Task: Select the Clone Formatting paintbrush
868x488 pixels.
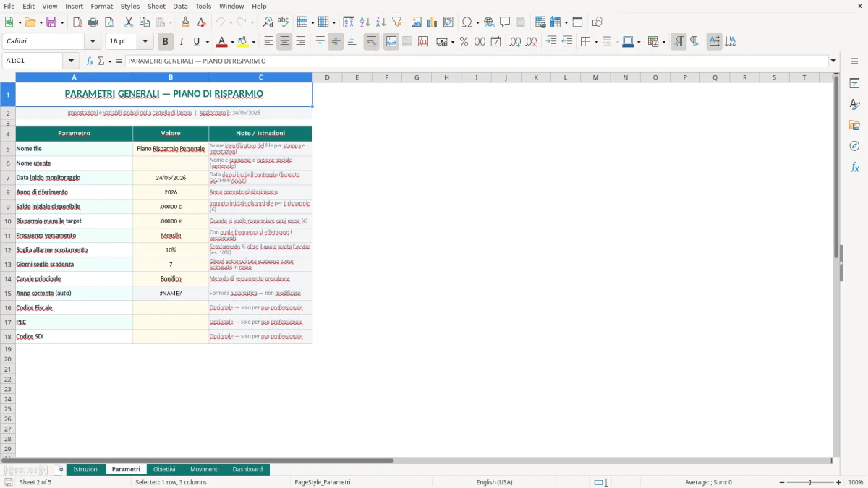Action: pyautogui.click(x=185, y=22)
